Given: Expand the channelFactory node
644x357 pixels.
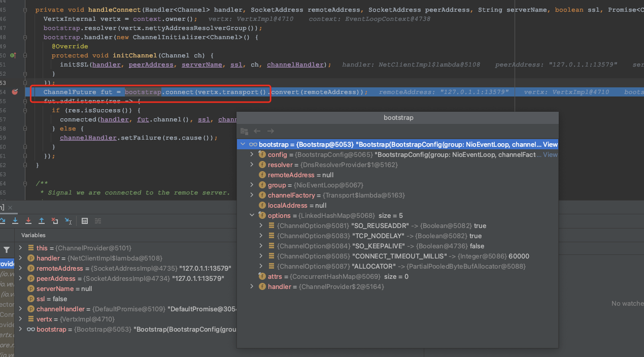Looking at the screenshot, I should [x=252, y=196].
